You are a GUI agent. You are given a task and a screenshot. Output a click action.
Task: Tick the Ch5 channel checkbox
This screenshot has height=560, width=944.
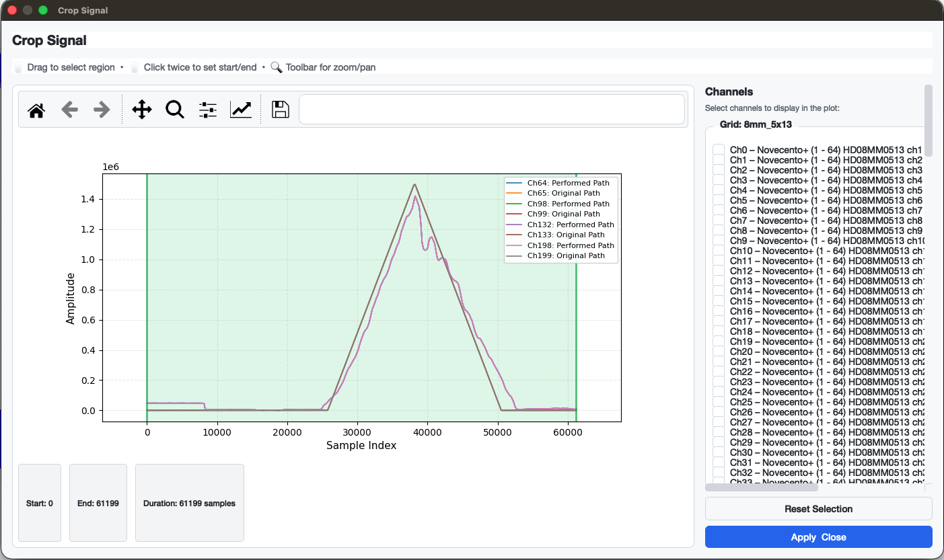click(x=719, y=200)
